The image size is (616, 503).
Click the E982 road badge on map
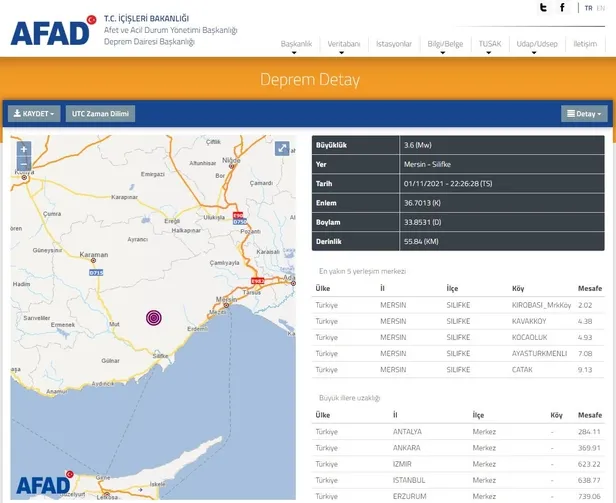(258, 281)
